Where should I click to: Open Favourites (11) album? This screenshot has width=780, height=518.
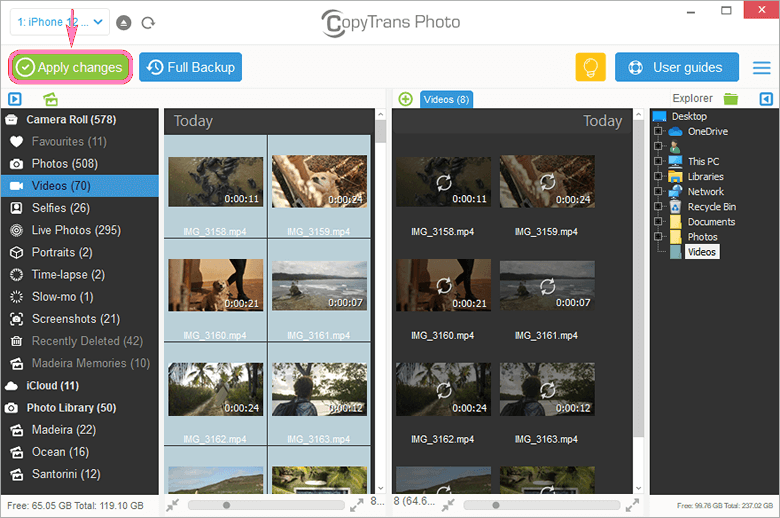pyautogui.click(x=80, y=142)
